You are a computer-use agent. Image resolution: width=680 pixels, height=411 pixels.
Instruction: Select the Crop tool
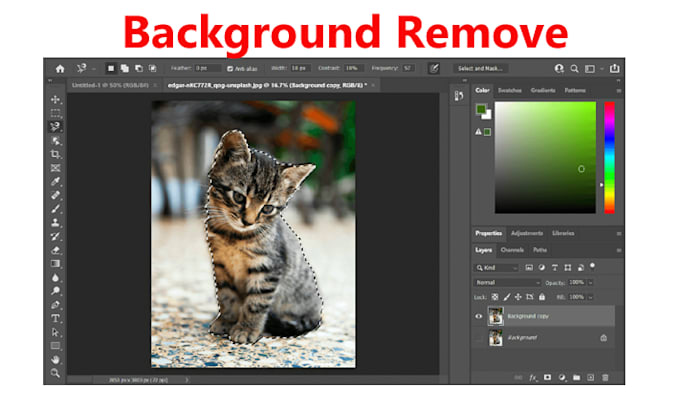click(x=55, y=154)
